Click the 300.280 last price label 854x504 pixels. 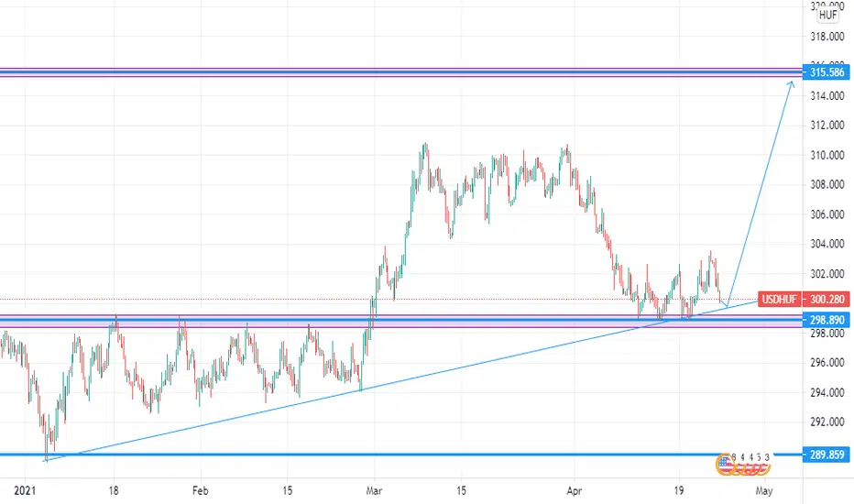click(x=827, y=299)
